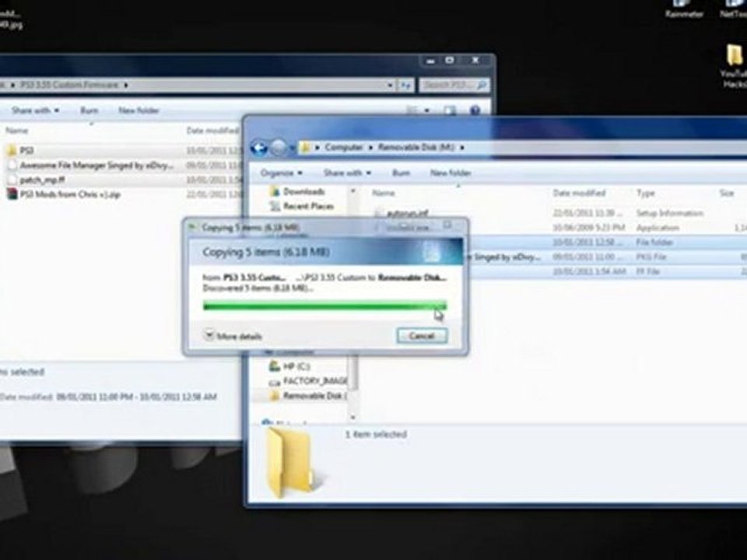Sort by Date modified in left window
The width and height of the screenshot is (747, 560).
(212, 131)
